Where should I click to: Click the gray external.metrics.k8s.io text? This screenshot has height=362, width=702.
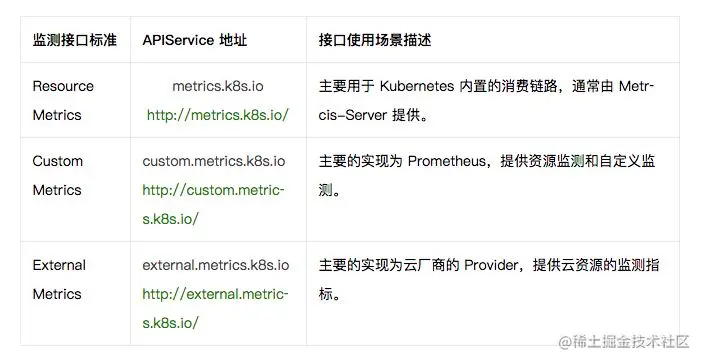pos(216,265)
